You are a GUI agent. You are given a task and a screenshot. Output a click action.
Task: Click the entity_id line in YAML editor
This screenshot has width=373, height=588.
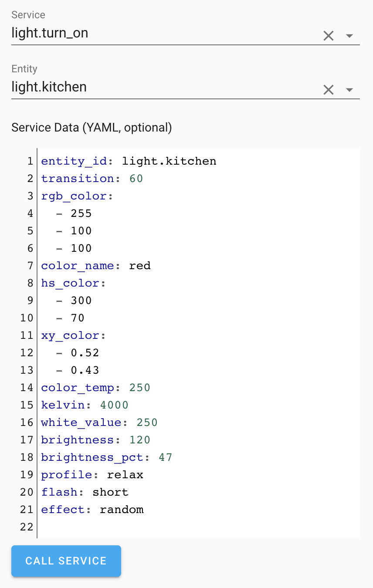129,161
